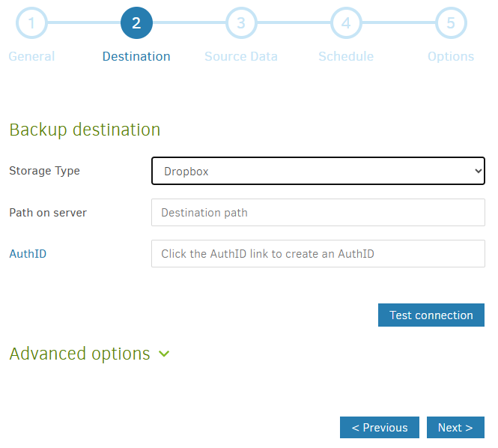The image size is (498, 448).
Task: Click the Path on server label
Action: point(48,213)
